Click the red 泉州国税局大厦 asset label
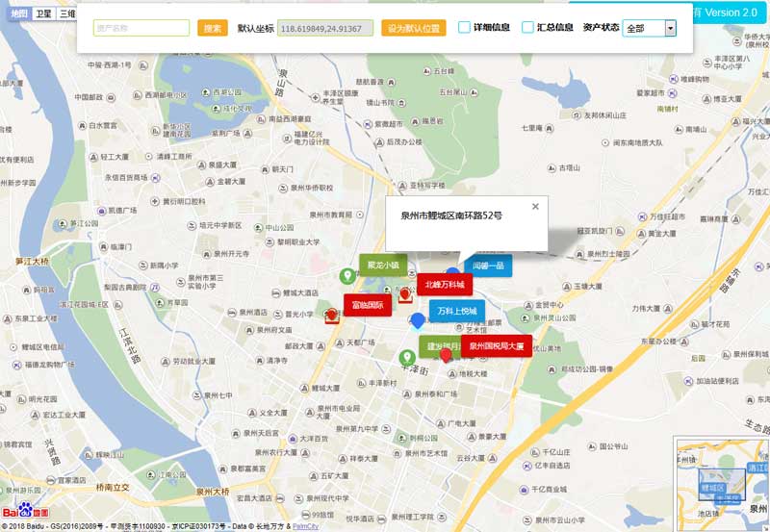770x532 pixels. [497, 346]
